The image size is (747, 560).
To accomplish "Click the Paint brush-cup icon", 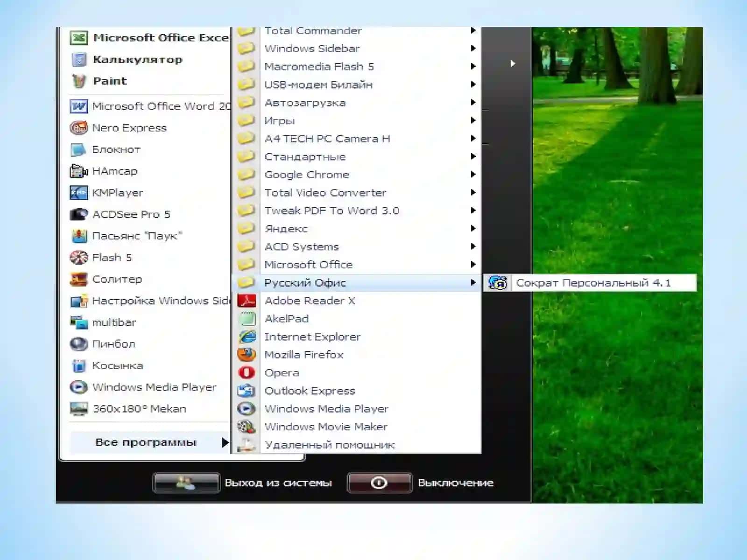I will [x=79, y=81].
